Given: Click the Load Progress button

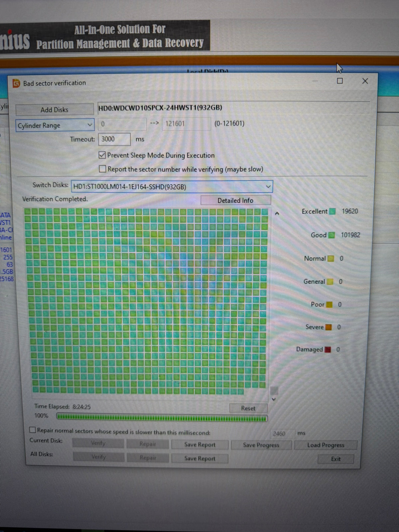Looking at the screenshot, I should point(326,445).
